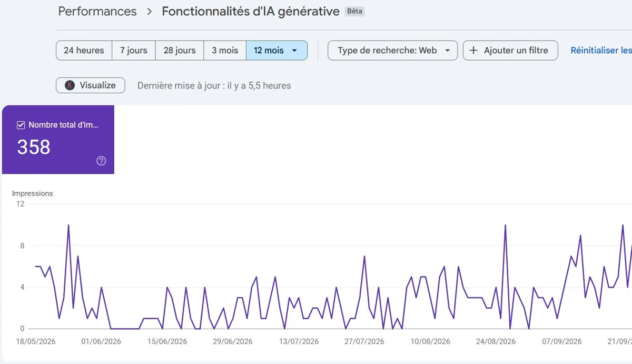Screen dimensions: 632x364
Task: Open the Performances breadcrumb link
Action: [x=97, y=12]
